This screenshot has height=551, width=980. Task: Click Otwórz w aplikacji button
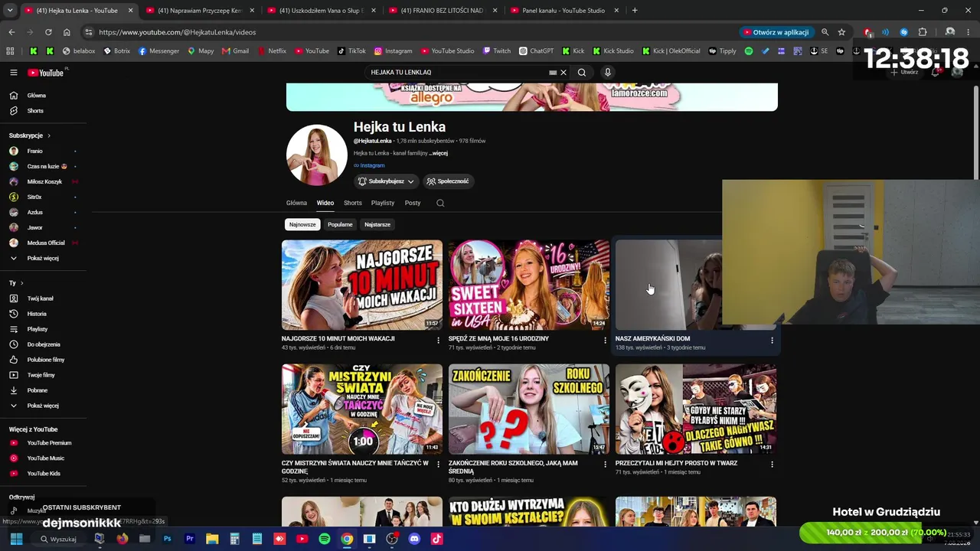coord(776,32)
